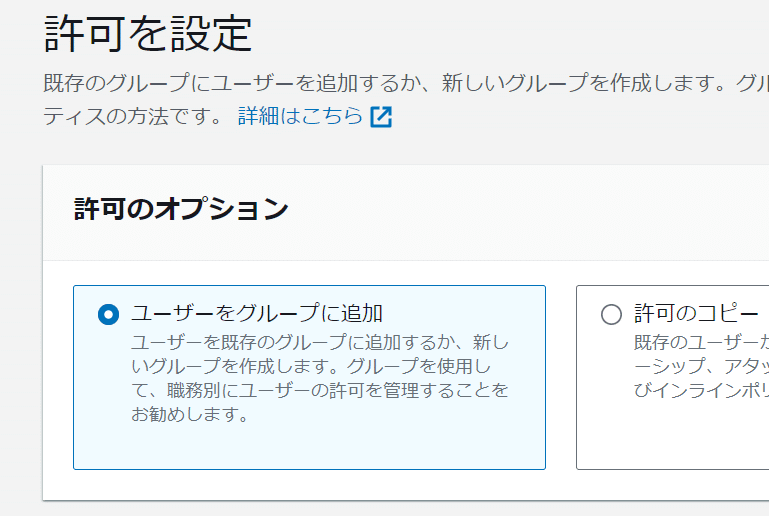This screenshot has width=769, height=516.
Task: Click the 職務別にユーザーの許可を管理 text line
Action: click(320, 389)
